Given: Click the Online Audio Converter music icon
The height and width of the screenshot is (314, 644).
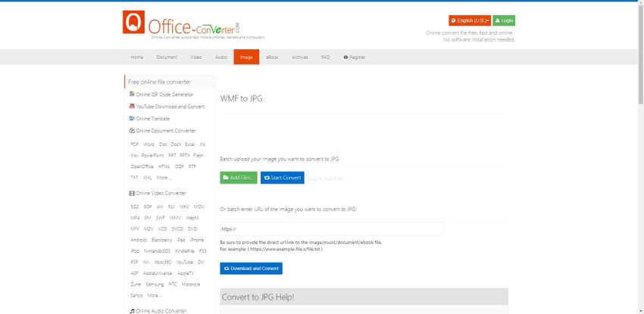Looking at the screenshot, I should (x=132, y=311).
